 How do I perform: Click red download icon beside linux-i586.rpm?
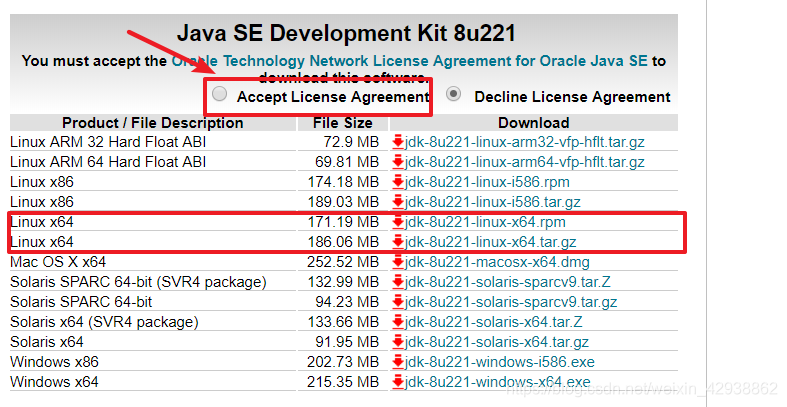(398, 182)
